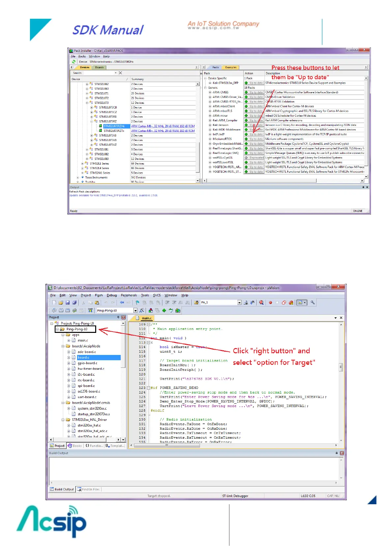Click editor vertical scrollbar thumb
The height and width of the screenshot is (555, 392).
341,367
